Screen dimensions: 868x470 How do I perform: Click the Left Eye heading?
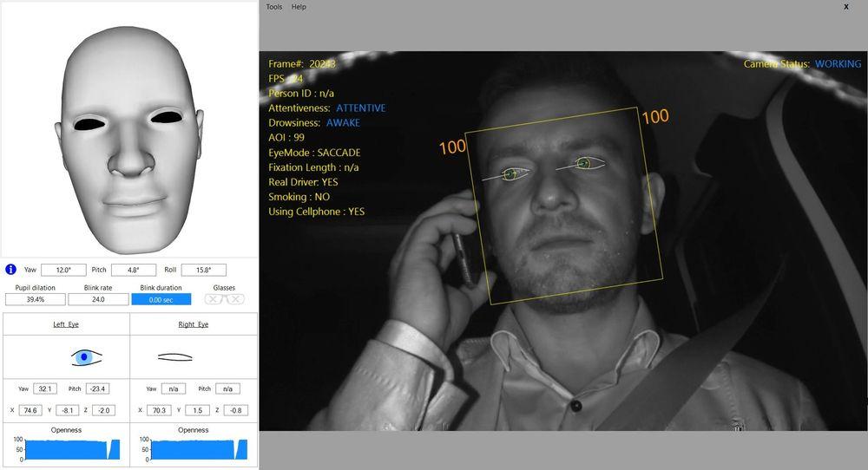pyautogui.click(x=67, y=324)
